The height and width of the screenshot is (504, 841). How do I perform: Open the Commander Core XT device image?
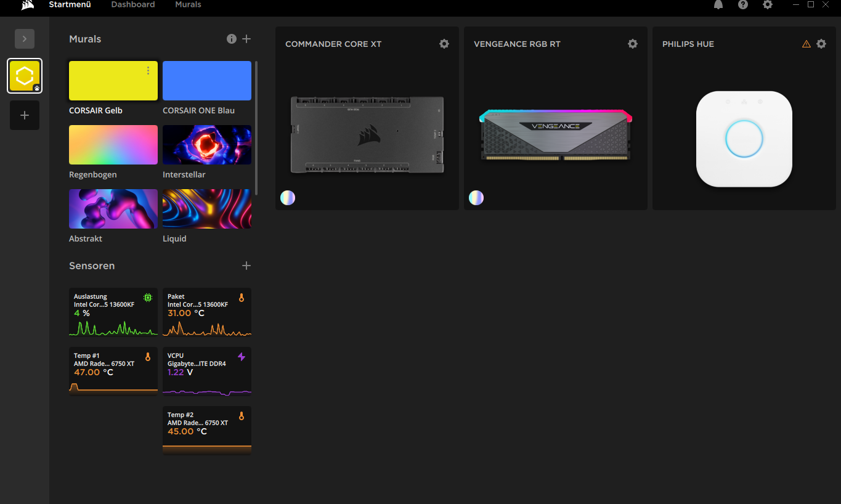click(x=367, y=134)
